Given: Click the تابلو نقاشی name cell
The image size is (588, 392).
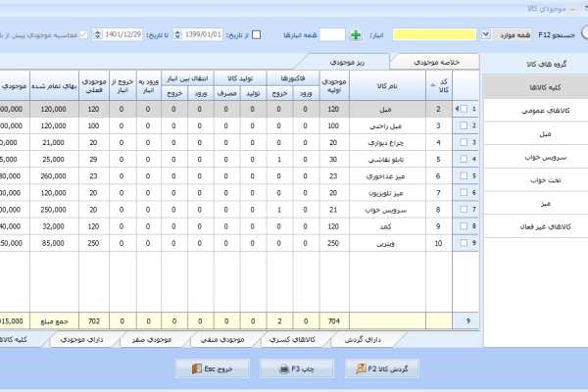Looking at the screenshot, I should (387, 159).
